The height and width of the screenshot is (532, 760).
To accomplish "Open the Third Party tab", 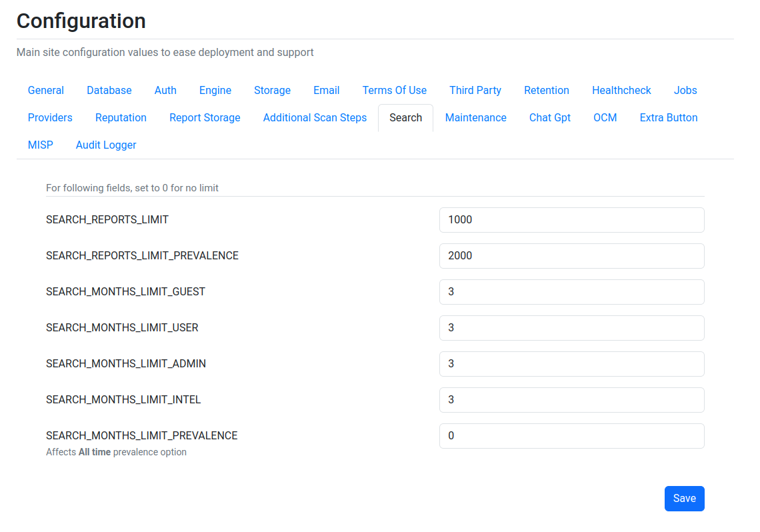I will pyautogui.click(x=475, y=91).
